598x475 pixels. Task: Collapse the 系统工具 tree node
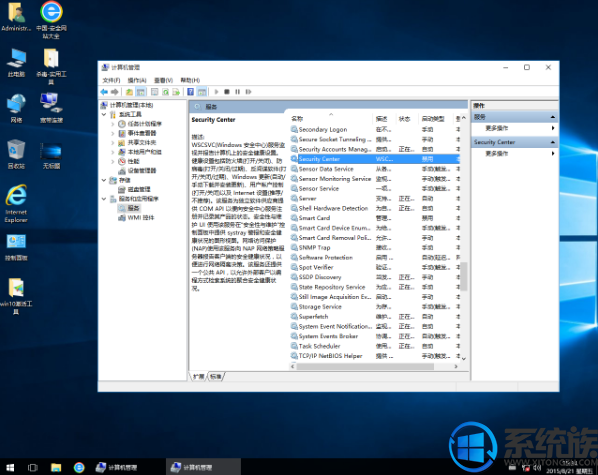(104, 114)
